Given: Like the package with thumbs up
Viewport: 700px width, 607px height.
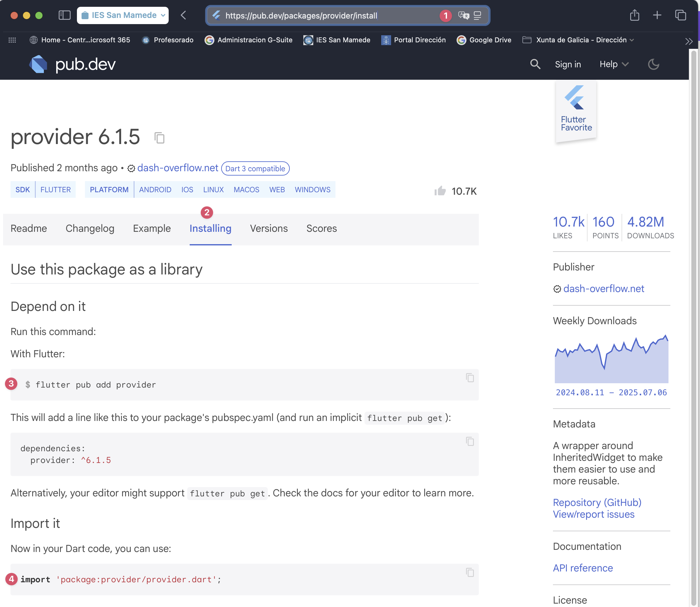Looking at the screenshot, I should [440, 191].
